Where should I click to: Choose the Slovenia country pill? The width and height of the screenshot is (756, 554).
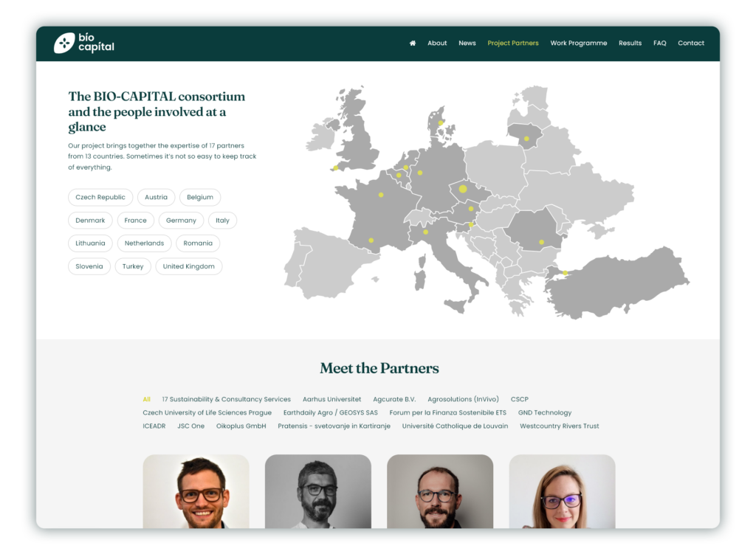[x=89, y=266]
